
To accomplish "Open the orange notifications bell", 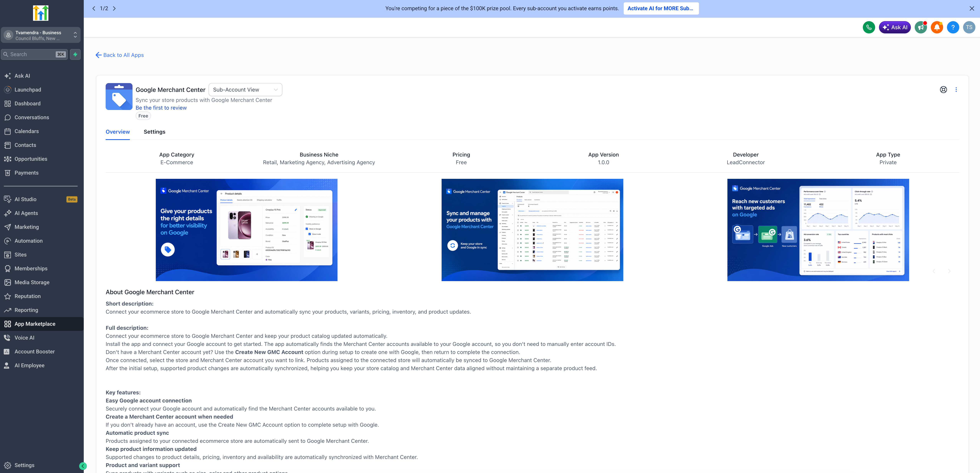I will pyautogui.click(x=937, y=27).
